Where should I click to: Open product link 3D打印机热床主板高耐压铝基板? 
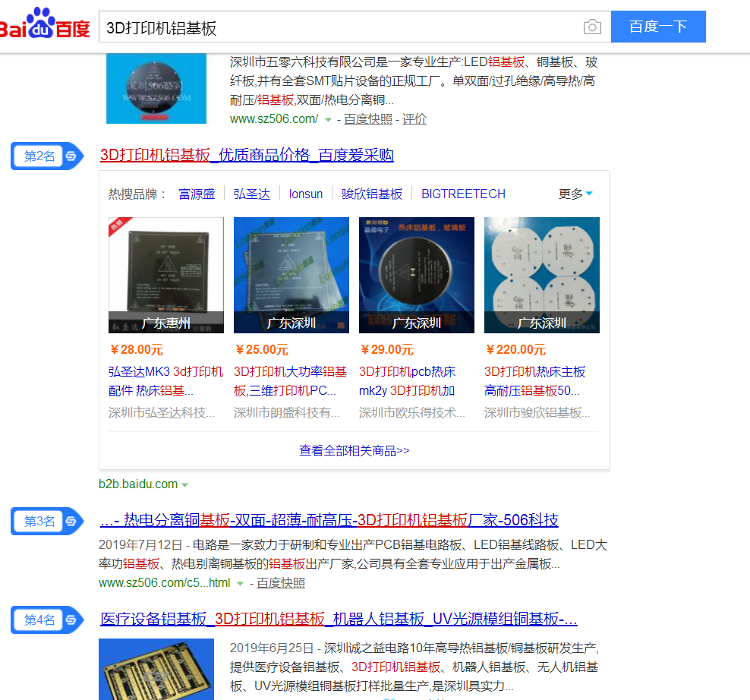pyautogui.click(x=534, y=381)
